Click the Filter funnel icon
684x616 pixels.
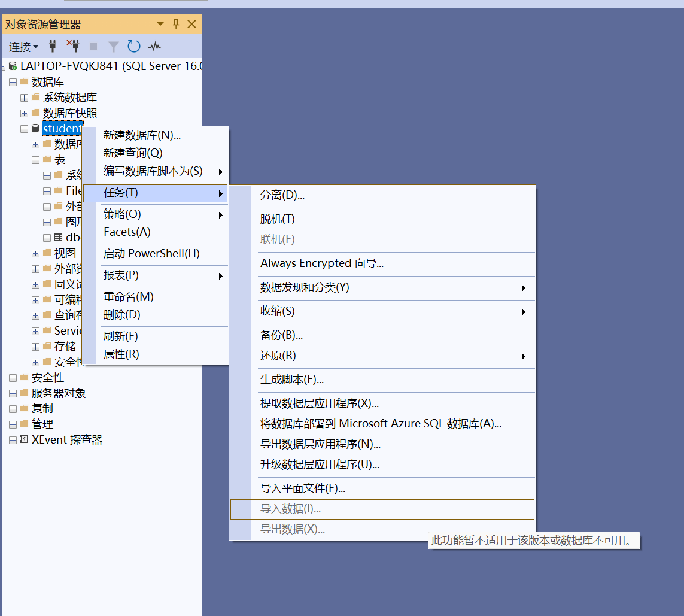tap(113, 46)
